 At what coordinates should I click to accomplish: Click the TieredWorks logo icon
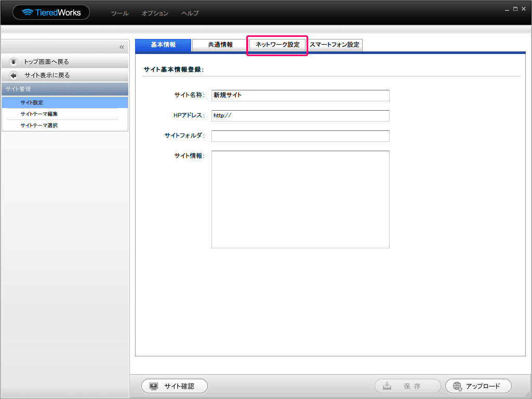point(27,12)
